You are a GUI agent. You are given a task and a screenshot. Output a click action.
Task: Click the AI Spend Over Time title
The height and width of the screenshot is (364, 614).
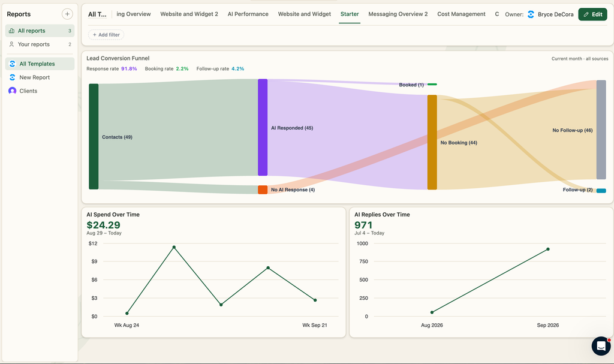(x=113, y=214)
